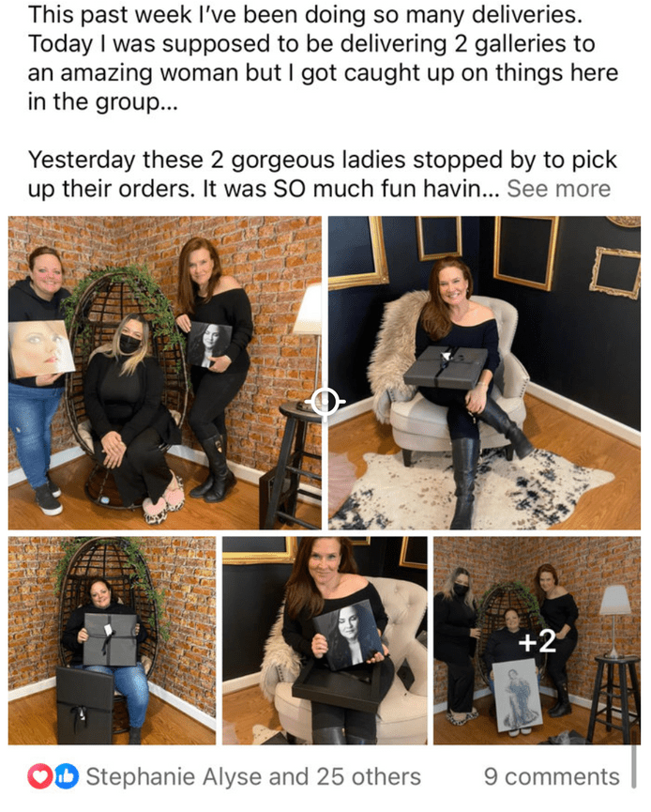Click the scrollbar handle beside the comments count
Screen dimensions: 651x812
pos(634,766)
